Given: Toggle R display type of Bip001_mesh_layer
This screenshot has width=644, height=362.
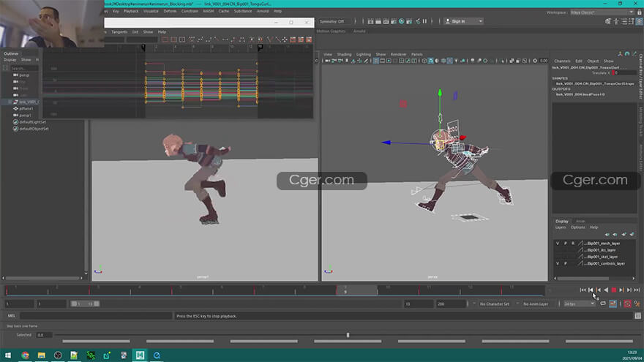Looking at the screenshot, I should pyautogui.click(x=573, y=244).
